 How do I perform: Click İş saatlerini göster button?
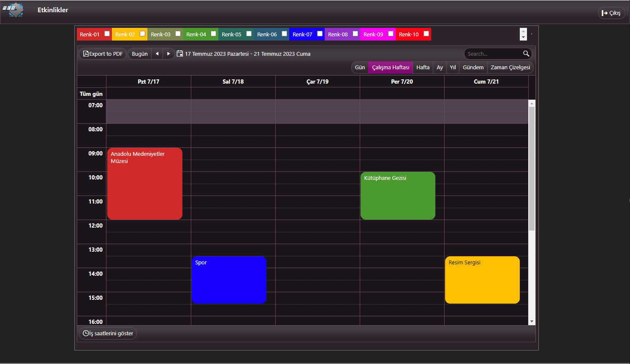tap(108, 333)
